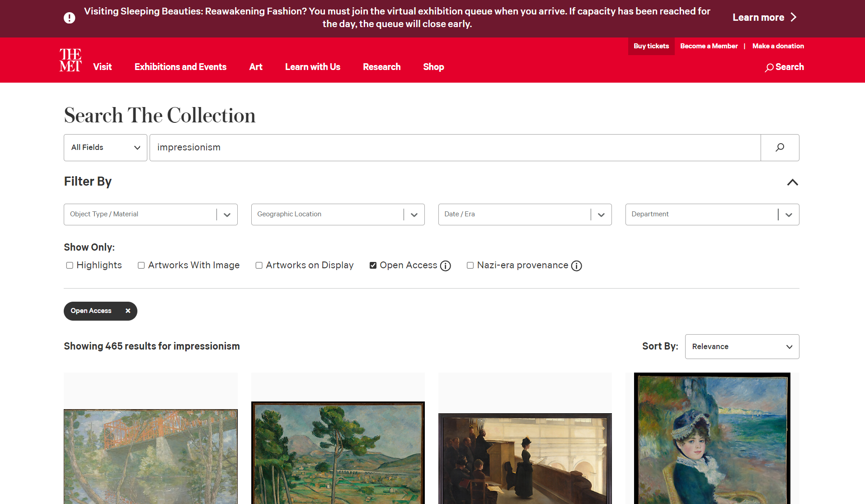The width and height of the screenshot is (865, 504).
Task: Enable the Highlights checkbox
Action: (70, 265)
